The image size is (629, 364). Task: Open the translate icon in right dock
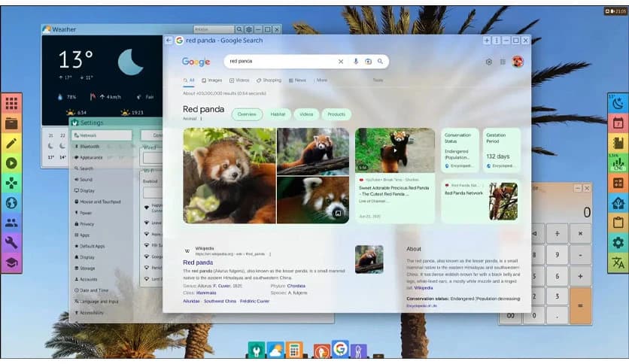618,262
